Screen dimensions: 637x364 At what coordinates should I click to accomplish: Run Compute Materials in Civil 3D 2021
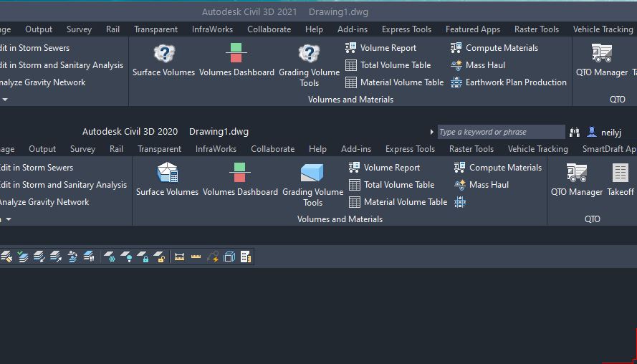click(x=494, y=48)
